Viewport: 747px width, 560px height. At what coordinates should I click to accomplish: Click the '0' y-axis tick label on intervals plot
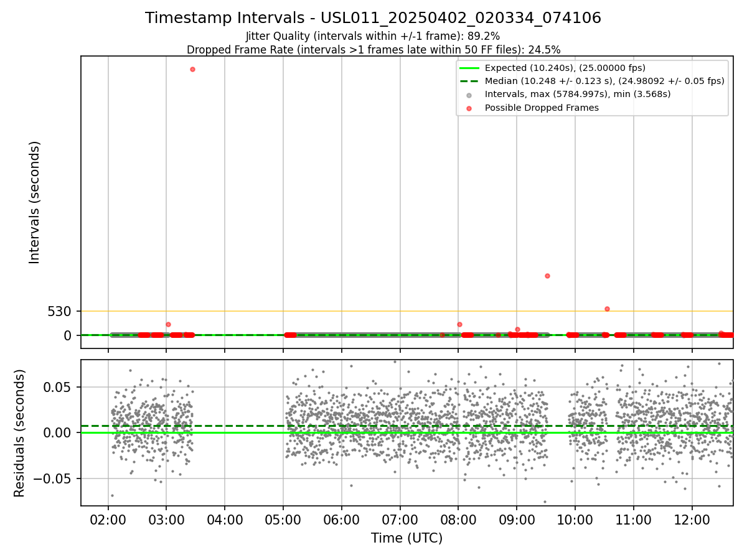click(x=68, y=335)
